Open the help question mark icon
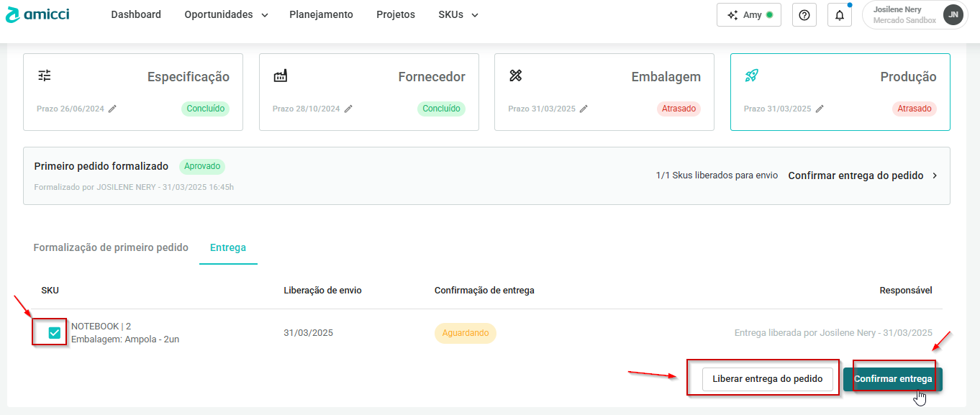The height and width of the screenshot is (415, 980). [804, 15]
